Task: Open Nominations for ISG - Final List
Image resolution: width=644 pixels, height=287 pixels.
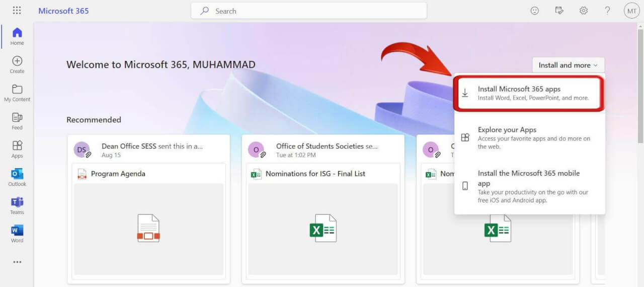Action: pyautogui.click(x=315, y=174)
